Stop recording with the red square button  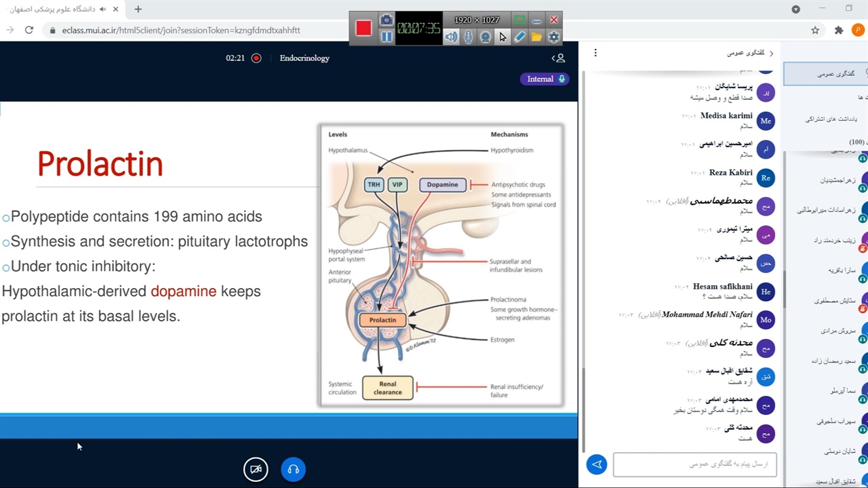(363, 28)
